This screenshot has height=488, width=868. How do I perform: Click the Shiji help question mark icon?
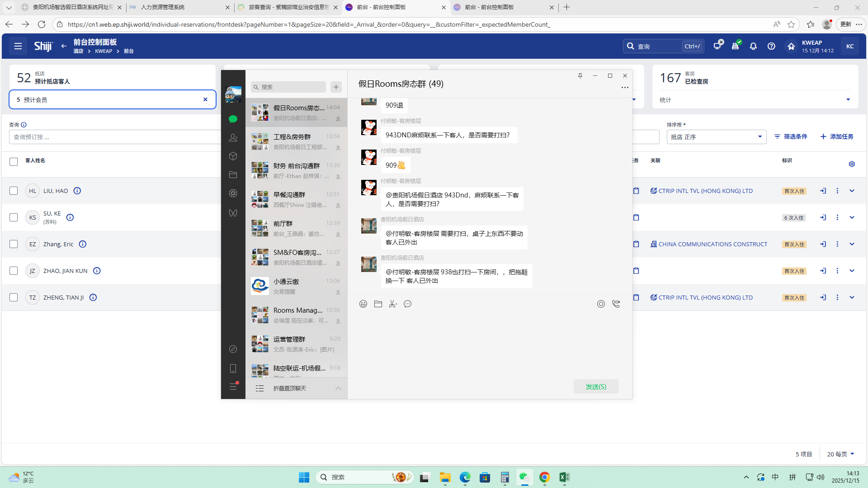(x=771, y=46)
